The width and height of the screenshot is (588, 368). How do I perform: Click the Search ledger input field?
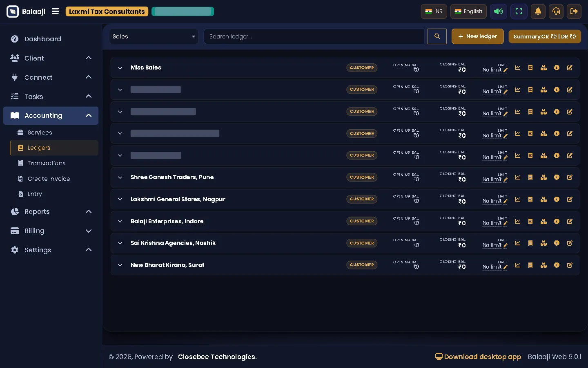click(x=314, y=36)
